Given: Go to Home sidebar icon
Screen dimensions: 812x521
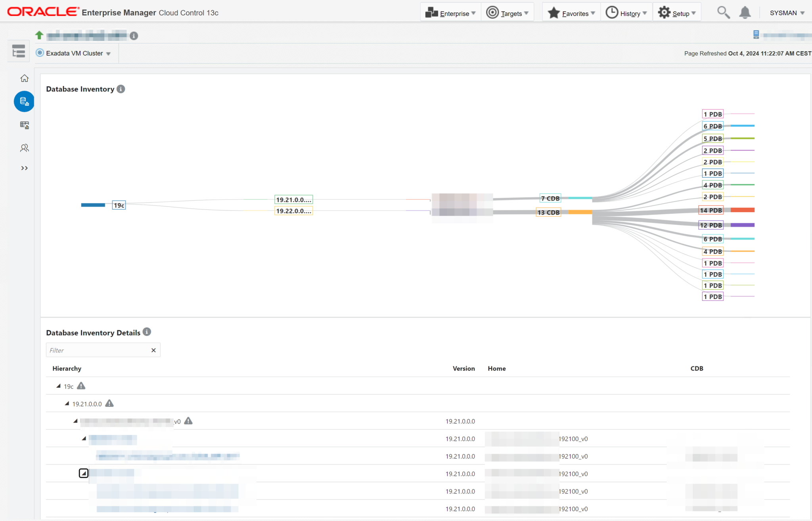Looking at the screenshot, I should 24,79.
